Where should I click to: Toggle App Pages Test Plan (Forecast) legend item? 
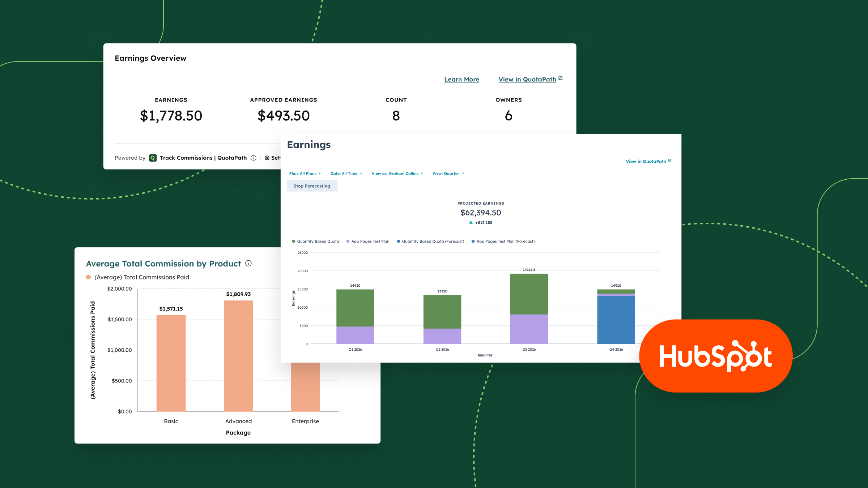click(503, 241)
